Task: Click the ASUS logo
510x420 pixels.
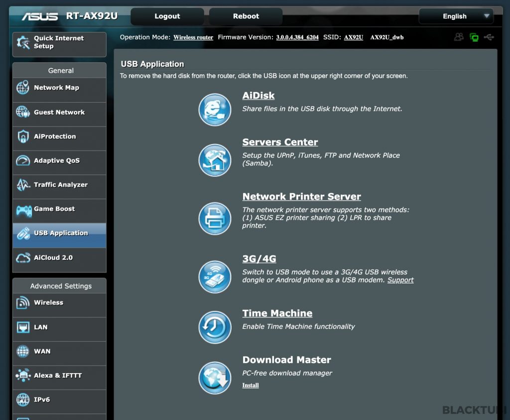Action: tap(40, 16)
